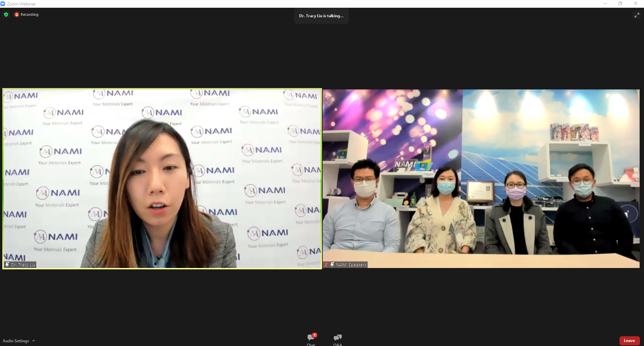This screenshot has height=346, width=644.
Task: Click pin icon on NAMI Speakers label
Action: [x=332, y=265]
